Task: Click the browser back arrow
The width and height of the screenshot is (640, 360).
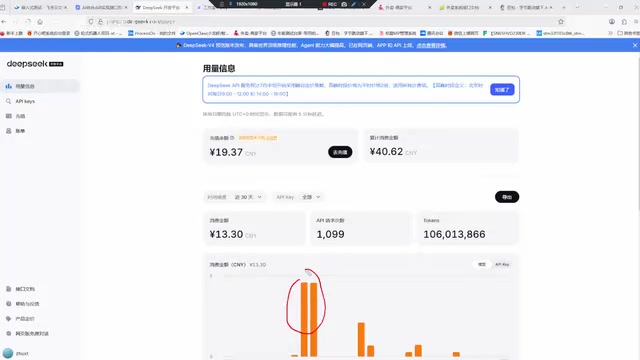Action: tap(4, 22)
